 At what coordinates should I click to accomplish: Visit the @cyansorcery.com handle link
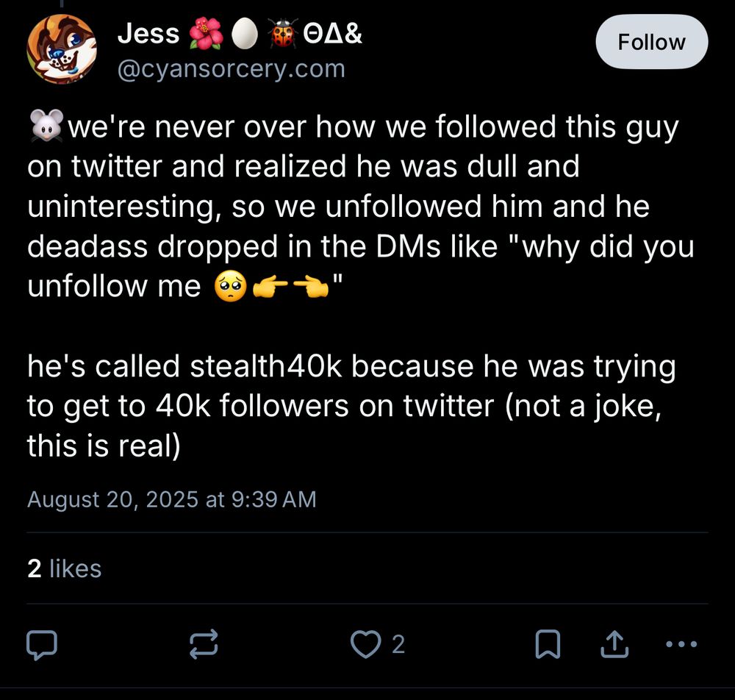click(x=231, y=69)
